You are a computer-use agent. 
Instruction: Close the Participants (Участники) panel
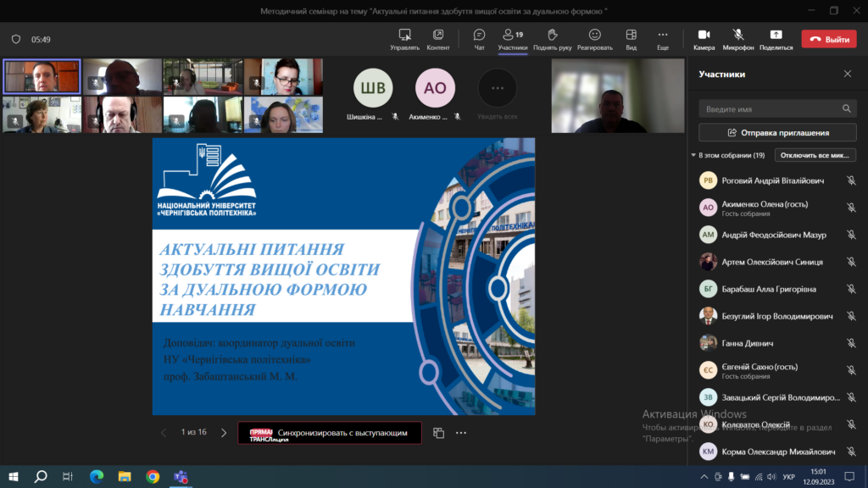[847, 74]
